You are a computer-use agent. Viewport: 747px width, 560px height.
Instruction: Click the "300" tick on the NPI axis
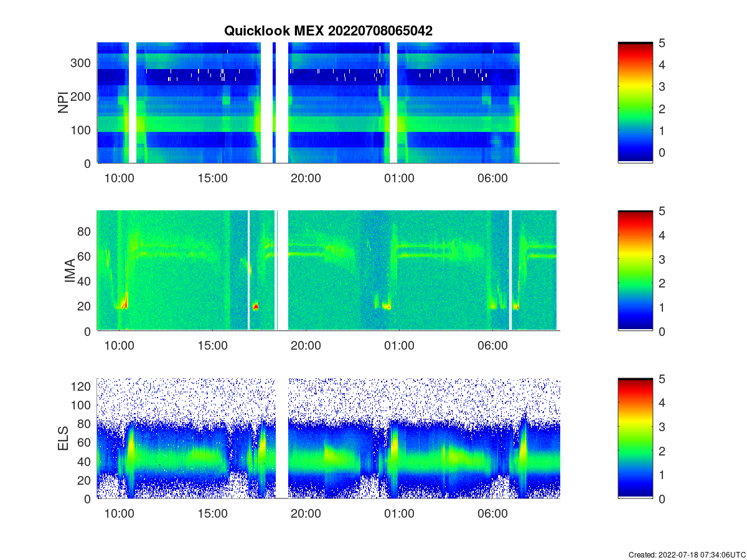(82, 63)
